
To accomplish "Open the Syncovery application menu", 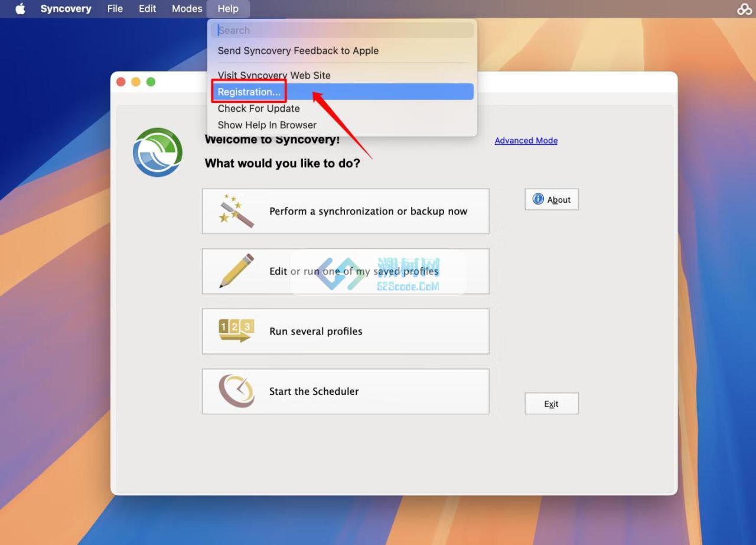I will point(66,9).
